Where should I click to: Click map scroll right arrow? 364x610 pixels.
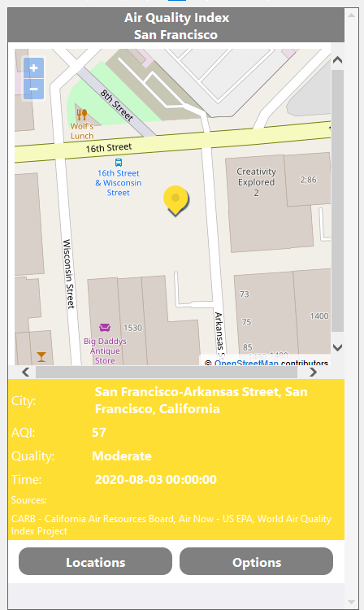click(313, 373)
